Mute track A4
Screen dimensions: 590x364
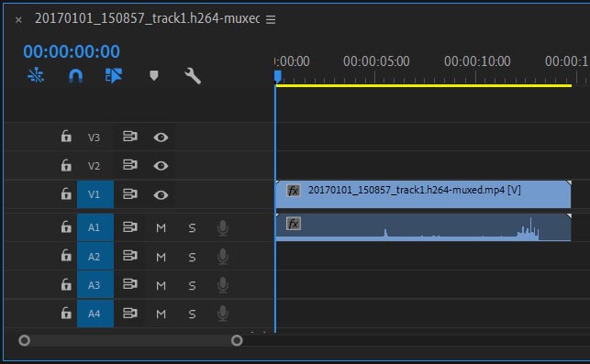161,314
